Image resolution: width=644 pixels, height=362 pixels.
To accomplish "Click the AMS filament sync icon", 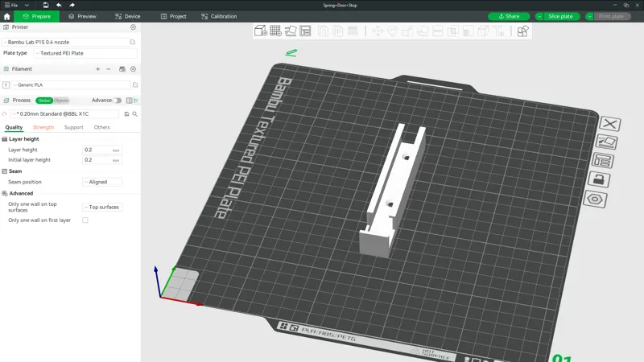I will [122, 69].
